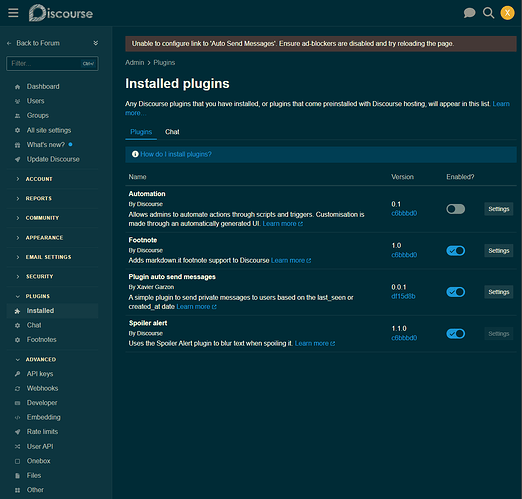Click the Developer keyboard icon
522x499 pixels.
18,403
